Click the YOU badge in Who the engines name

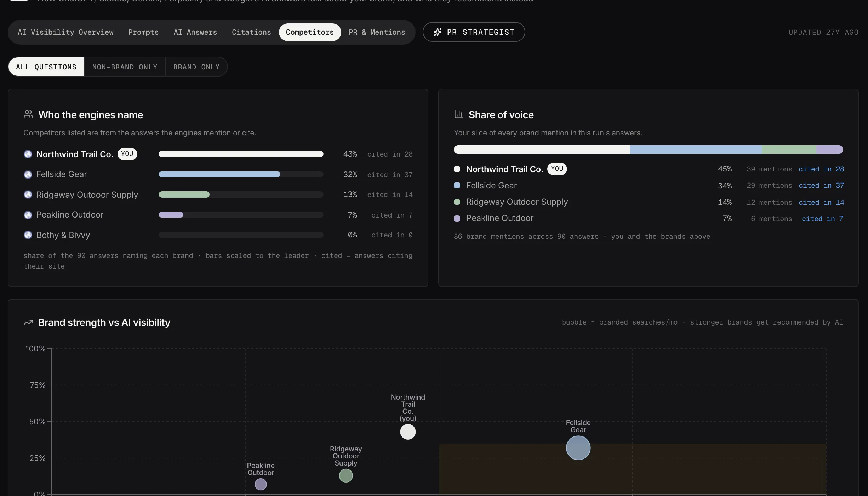tap(127, 154)
